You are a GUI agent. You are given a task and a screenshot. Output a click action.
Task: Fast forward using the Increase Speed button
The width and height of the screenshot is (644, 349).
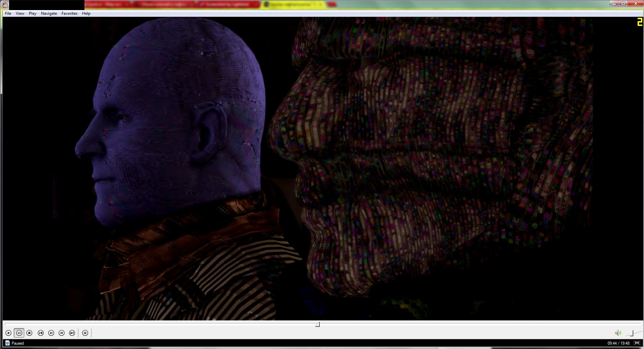62,333
